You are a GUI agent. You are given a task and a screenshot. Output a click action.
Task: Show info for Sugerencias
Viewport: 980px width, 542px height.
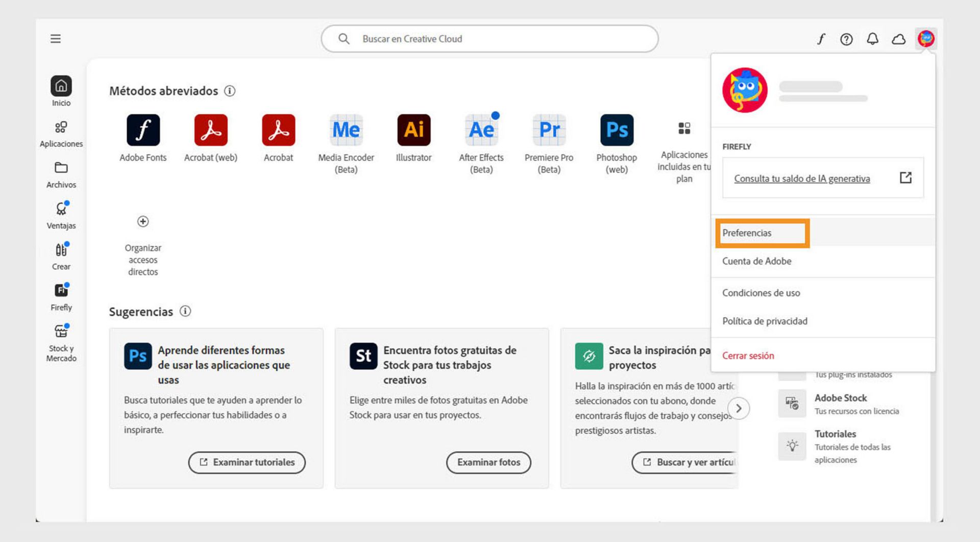point(185,311)
